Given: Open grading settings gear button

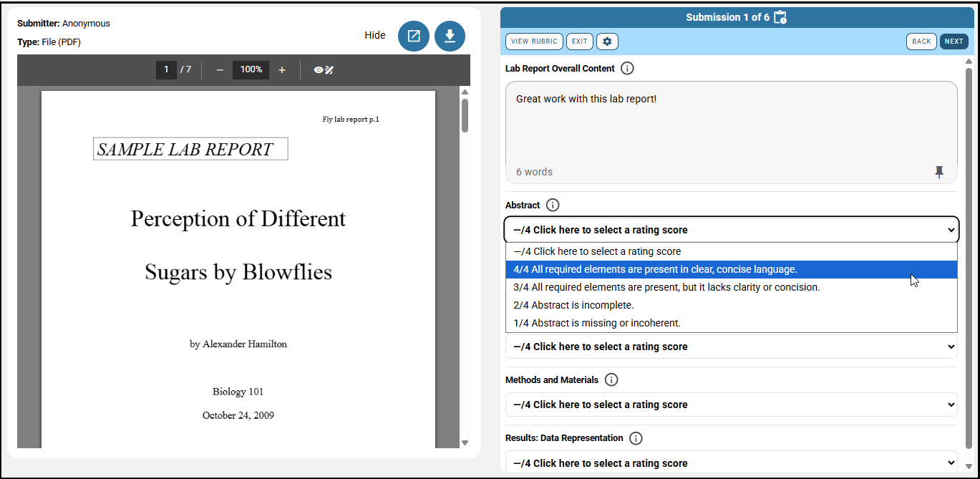Looking at the screenshot, I should (x=607, y=42).
